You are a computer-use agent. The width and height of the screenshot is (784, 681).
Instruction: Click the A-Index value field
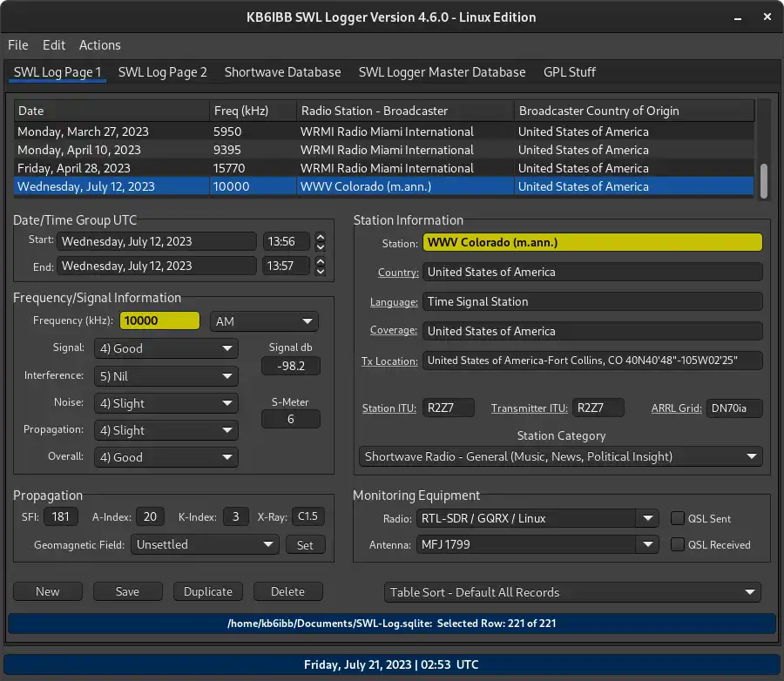[150, 516]
